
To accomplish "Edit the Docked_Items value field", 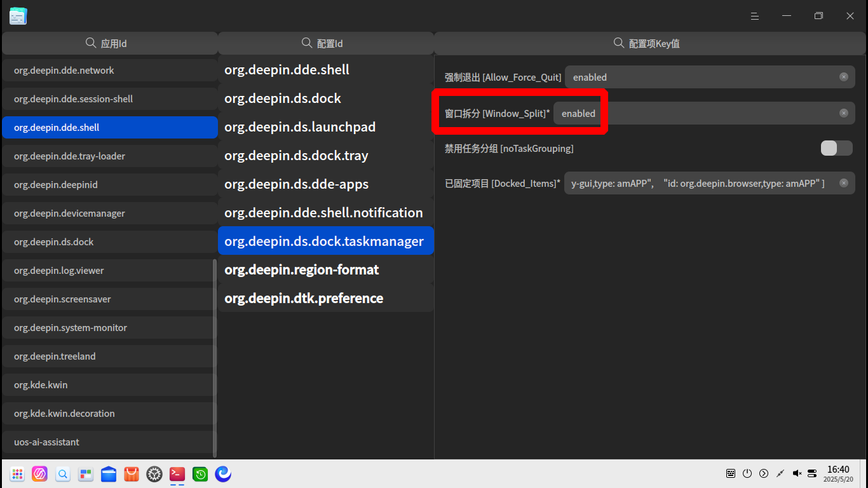I will coord(709,183).
